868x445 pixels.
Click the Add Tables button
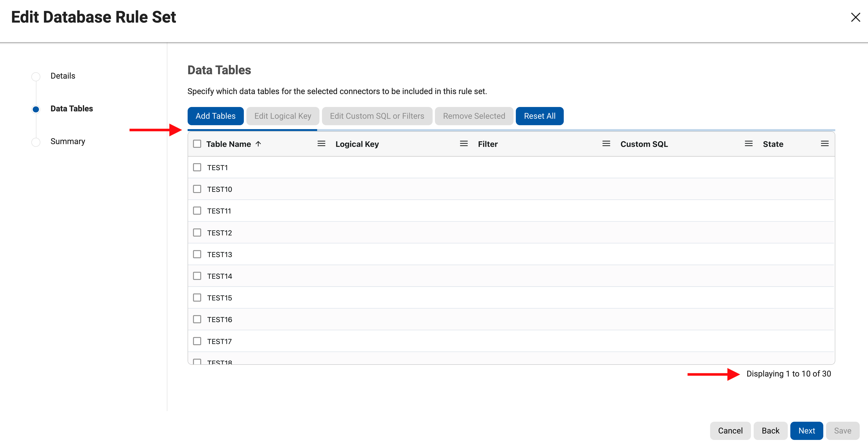[x=215, y=116]
